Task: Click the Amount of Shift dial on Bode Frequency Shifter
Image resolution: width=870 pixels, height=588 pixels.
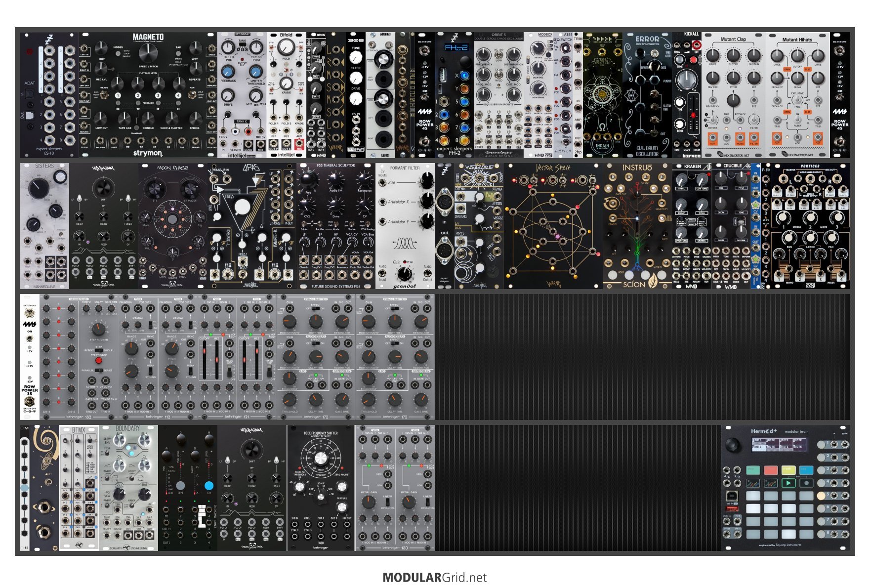Action: tap(321, 457)
